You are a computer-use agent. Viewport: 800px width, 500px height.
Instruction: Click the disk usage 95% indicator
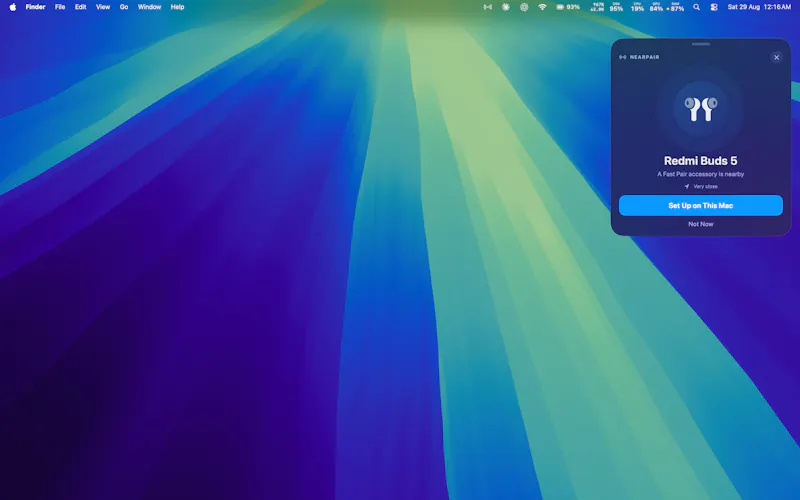point(616,7)
